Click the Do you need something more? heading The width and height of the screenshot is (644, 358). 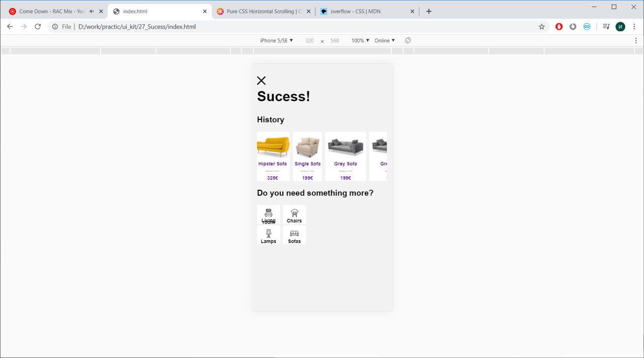point(315,193)
